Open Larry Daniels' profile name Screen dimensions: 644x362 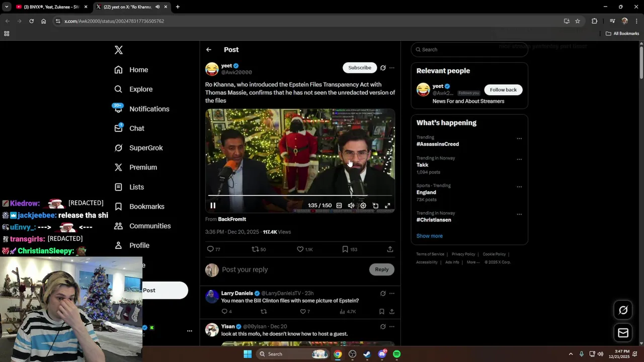coord(237,293)
